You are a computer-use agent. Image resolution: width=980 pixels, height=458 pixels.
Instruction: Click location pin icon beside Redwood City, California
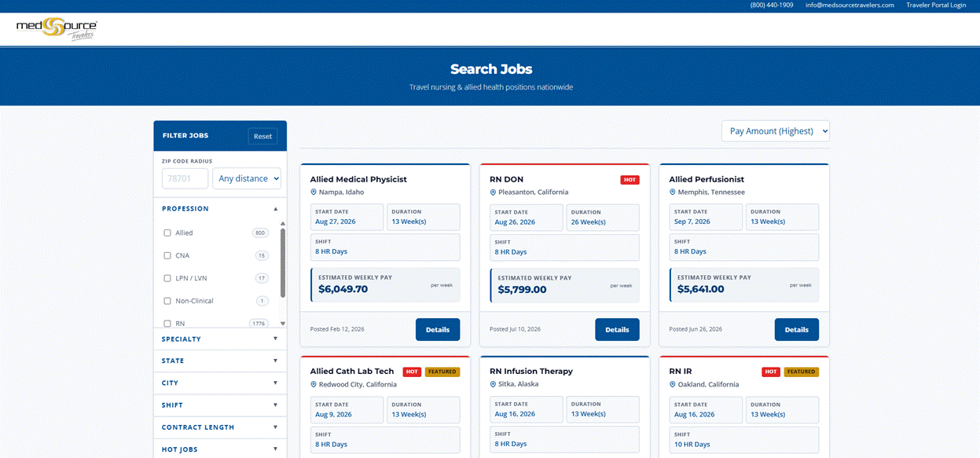[x=314, y=385]
